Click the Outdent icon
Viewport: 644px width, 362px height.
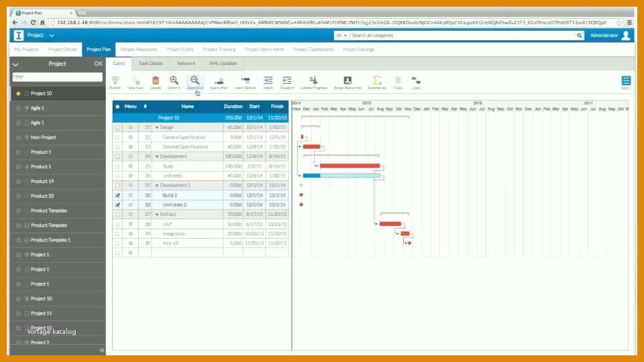pyautogui.click(x=287, y=80)
